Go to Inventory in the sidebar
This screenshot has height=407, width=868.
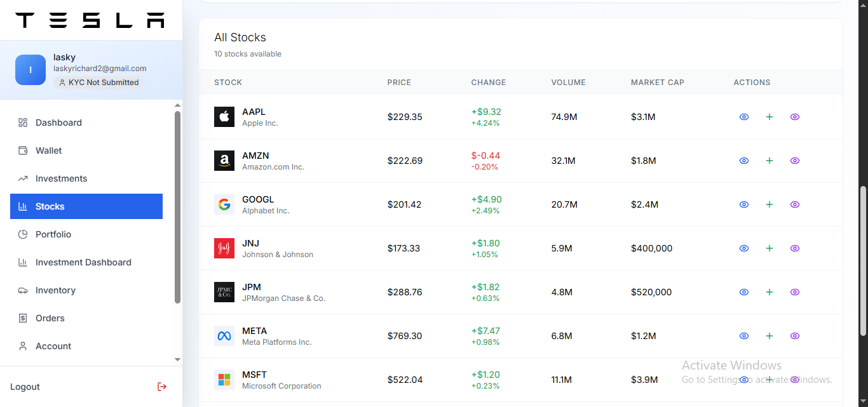[86, 290]
